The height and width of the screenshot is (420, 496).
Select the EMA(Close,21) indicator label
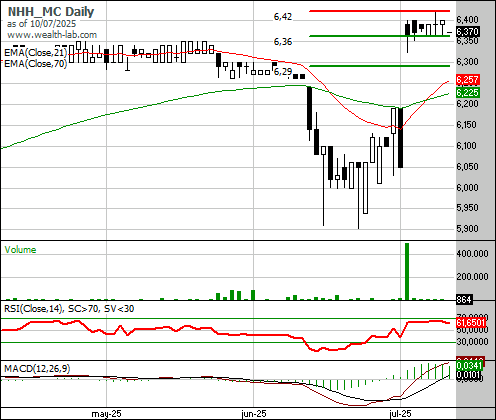click(36, 53)
